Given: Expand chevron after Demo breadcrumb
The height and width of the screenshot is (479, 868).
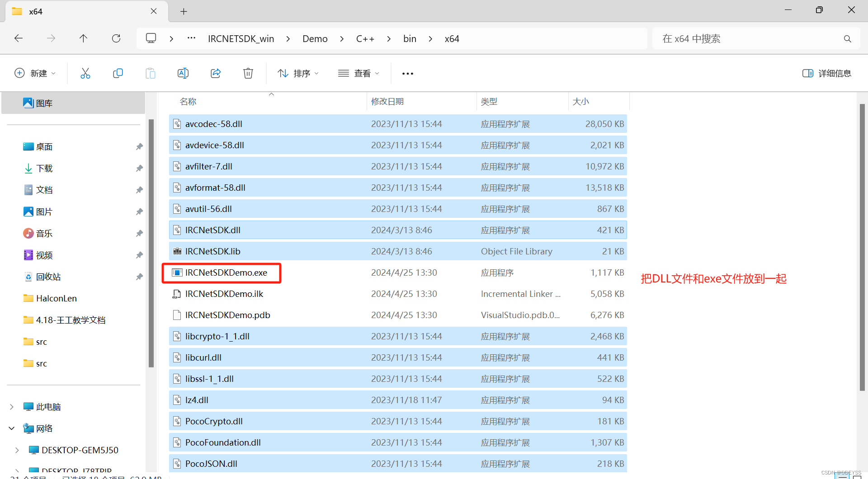Looking at the screenshot, I should pos(342,39).
